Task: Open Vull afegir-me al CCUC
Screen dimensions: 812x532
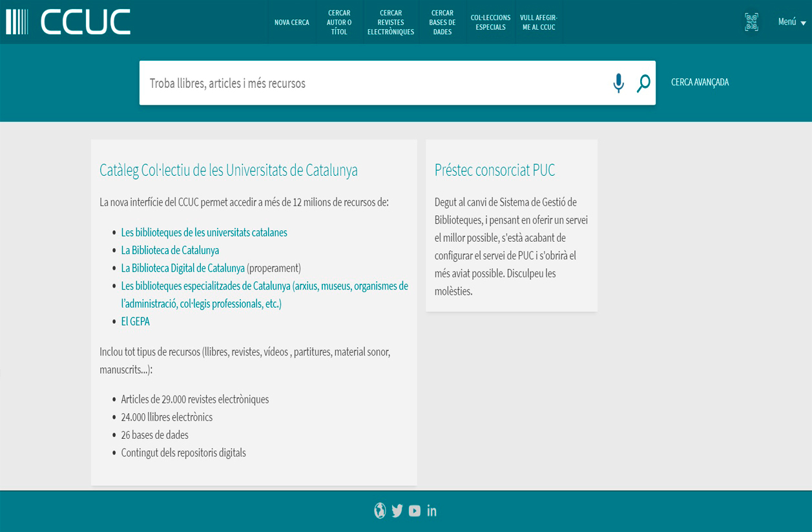Action: click(x=539, y=23)
